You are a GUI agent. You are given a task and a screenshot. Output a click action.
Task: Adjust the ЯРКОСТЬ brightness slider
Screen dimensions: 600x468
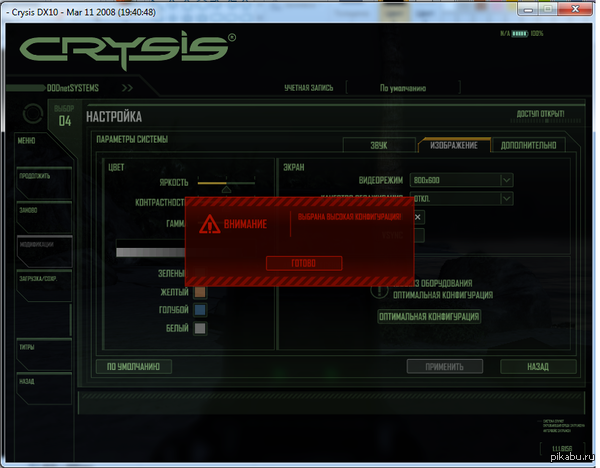pos(226,183)
